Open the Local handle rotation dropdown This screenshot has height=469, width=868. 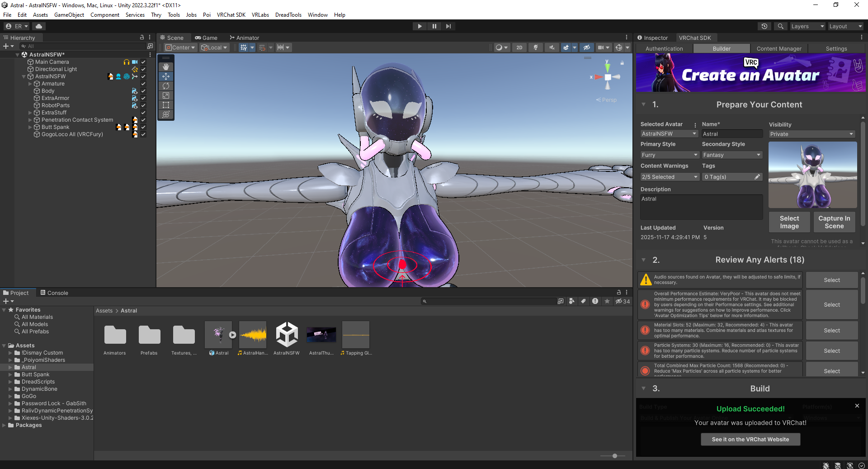coord(214,47)
